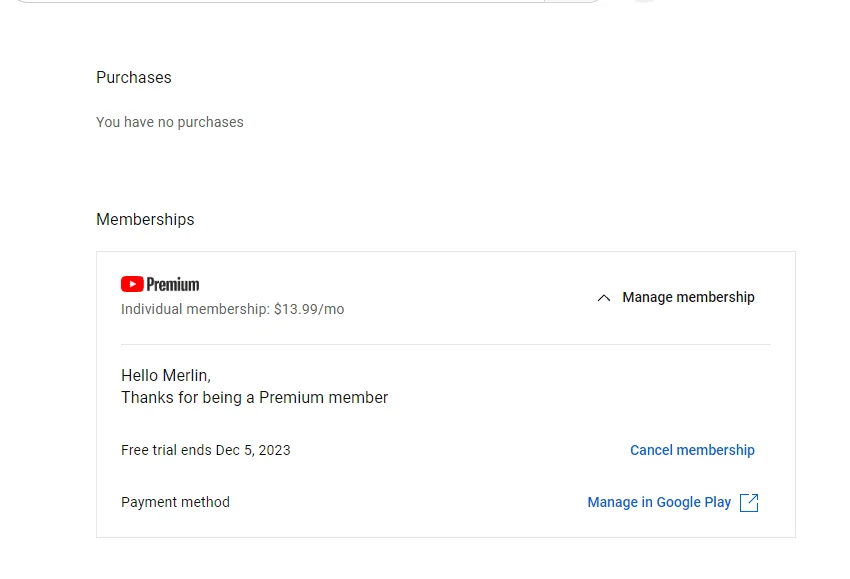Image resolution: width=850 pixels, height=579 pixels.
Task: Select the Purchases heading
Action: [133, 78]
